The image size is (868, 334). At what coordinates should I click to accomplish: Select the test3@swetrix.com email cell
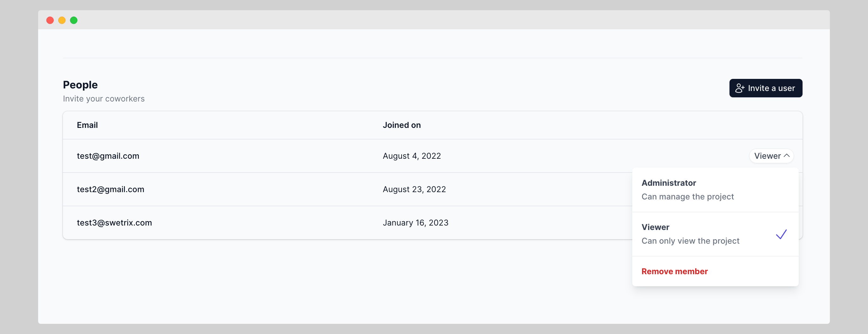(x=114, y=223)
